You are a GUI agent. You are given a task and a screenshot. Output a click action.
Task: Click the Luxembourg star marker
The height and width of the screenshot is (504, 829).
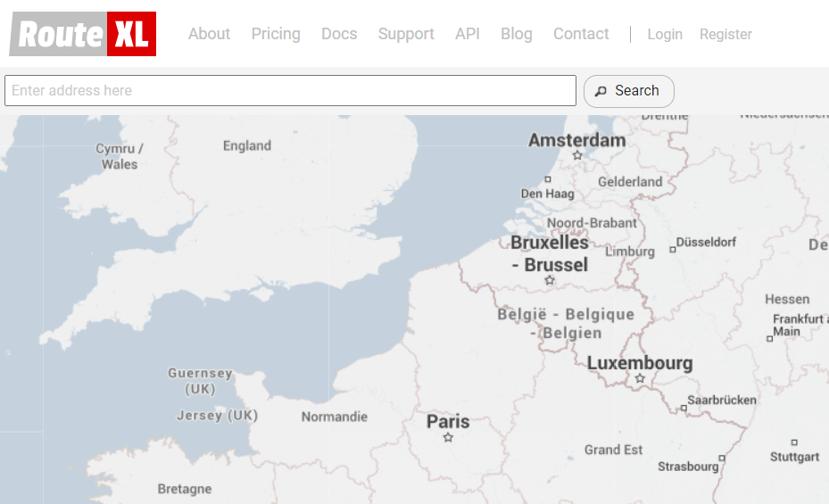pos(640,379)
